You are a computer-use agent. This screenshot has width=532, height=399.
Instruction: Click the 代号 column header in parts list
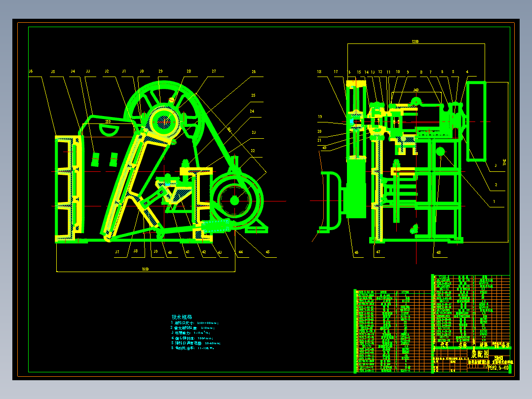[x=445, y=345]
